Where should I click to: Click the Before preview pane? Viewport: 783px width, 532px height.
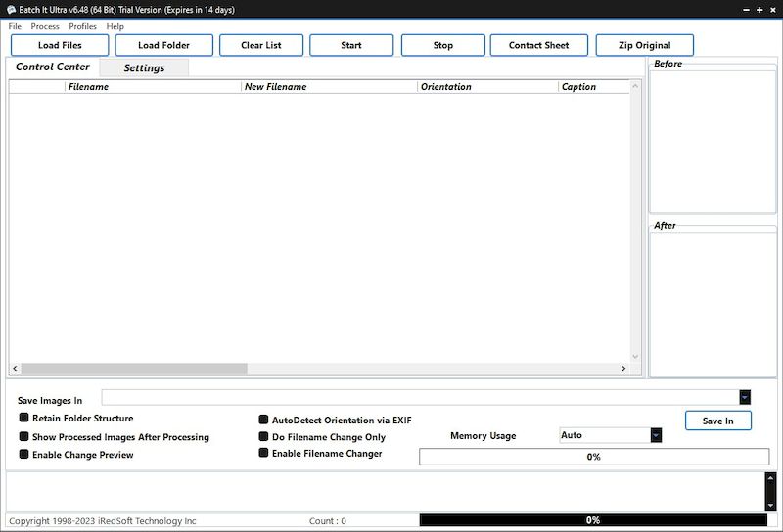click(x=713, y=142)
